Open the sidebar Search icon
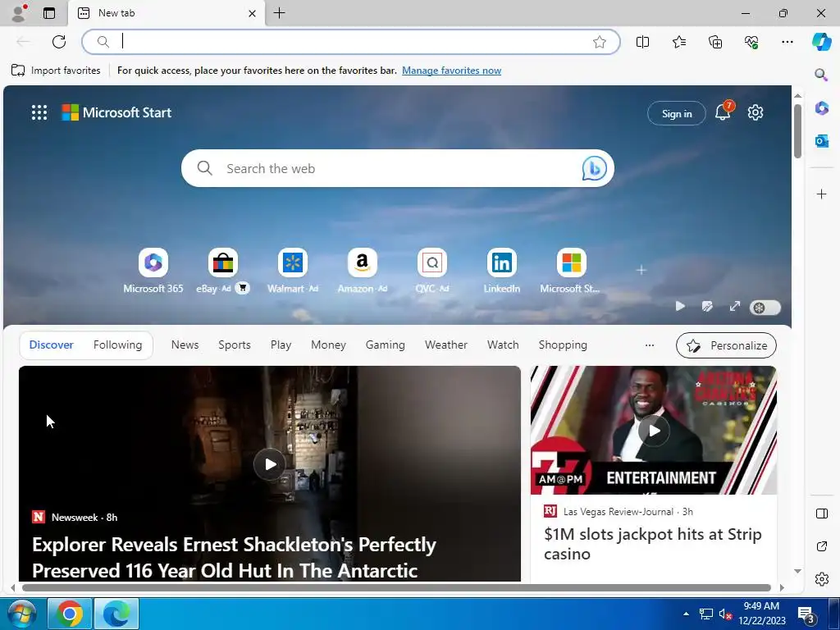 [x=821, y=75]
